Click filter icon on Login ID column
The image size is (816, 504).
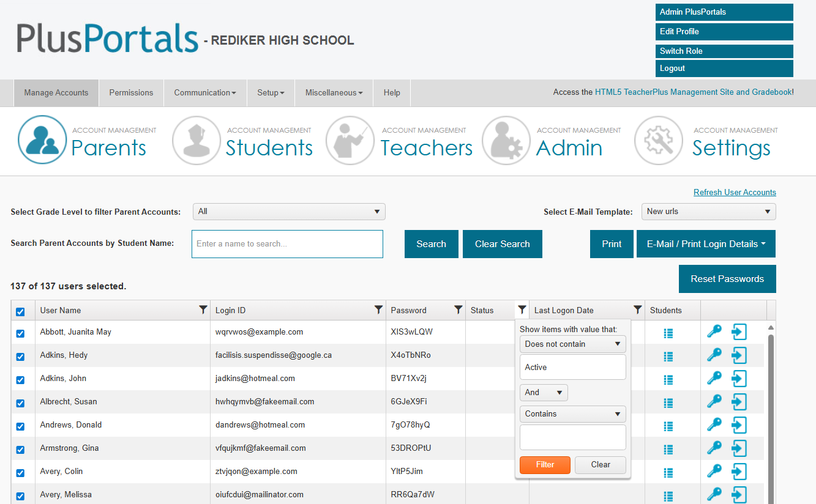click(378, 310)
